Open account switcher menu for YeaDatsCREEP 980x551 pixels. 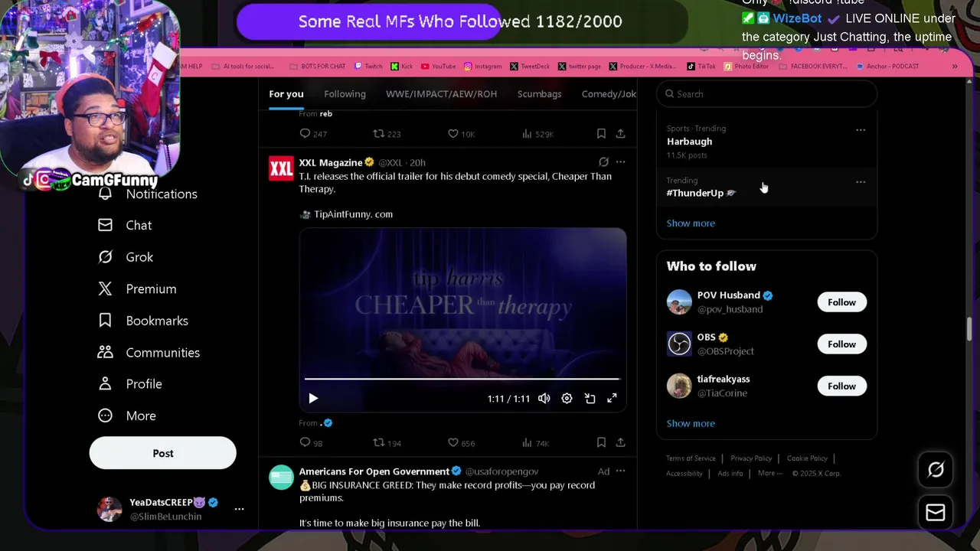239,509
